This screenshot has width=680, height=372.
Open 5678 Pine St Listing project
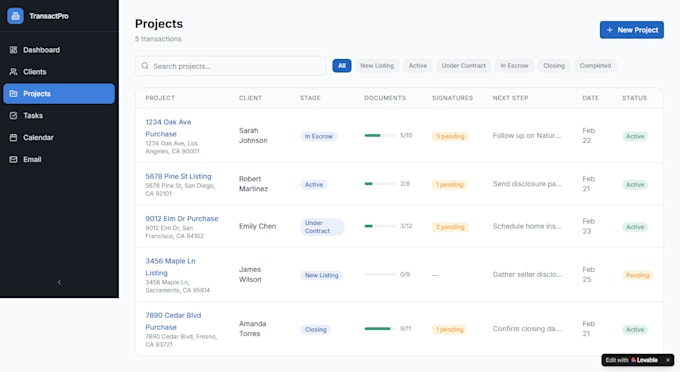tap(178, 176)
